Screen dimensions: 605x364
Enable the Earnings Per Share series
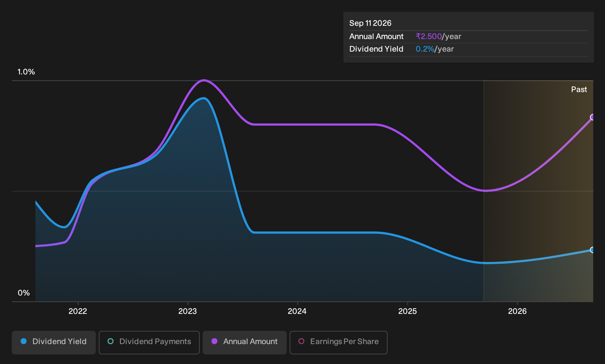339,342
